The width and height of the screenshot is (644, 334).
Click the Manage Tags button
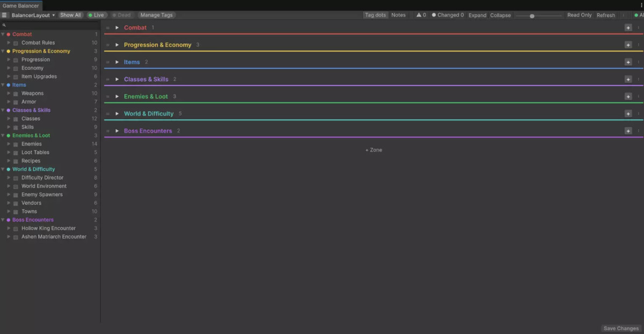[x=157, y=15]
